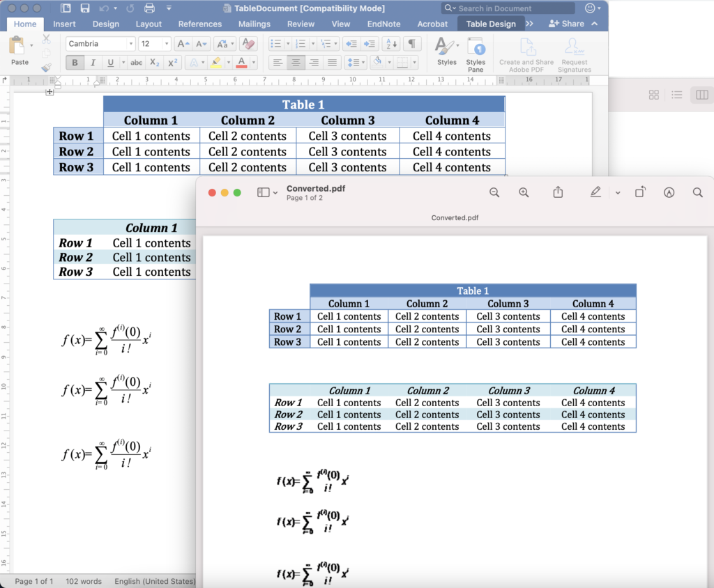Click the red font color swatch
This screenshot has height=588, width=714.
241,63
